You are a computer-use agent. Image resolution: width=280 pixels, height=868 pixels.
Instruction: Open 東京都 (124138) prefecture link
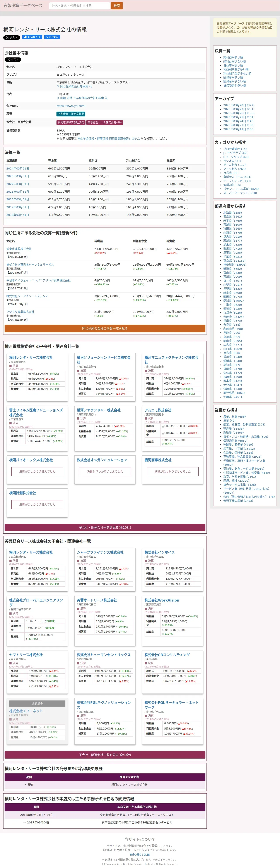click(x=234, y=261)
